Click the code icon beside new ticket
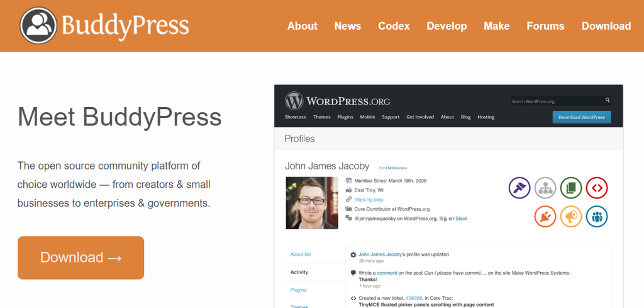 click(353, 298)
